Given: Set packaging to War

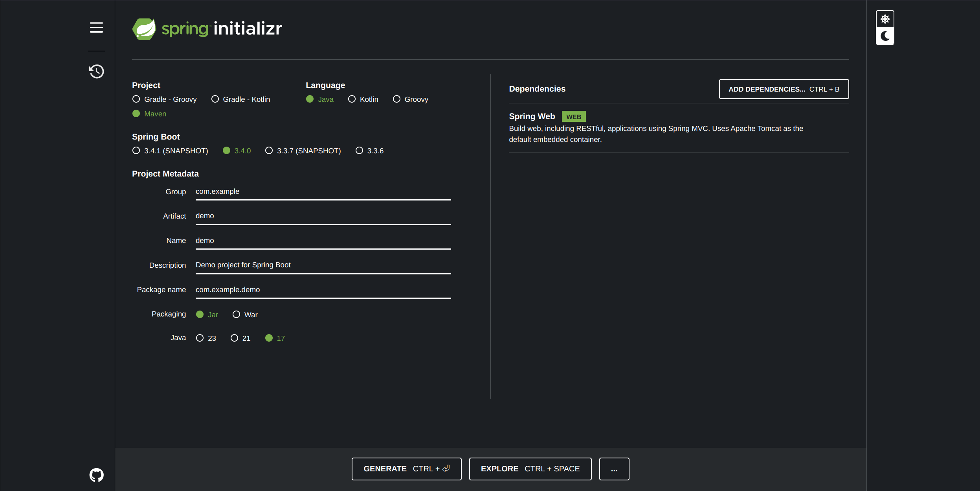Looking at the screenshot, I should [237, 314].
